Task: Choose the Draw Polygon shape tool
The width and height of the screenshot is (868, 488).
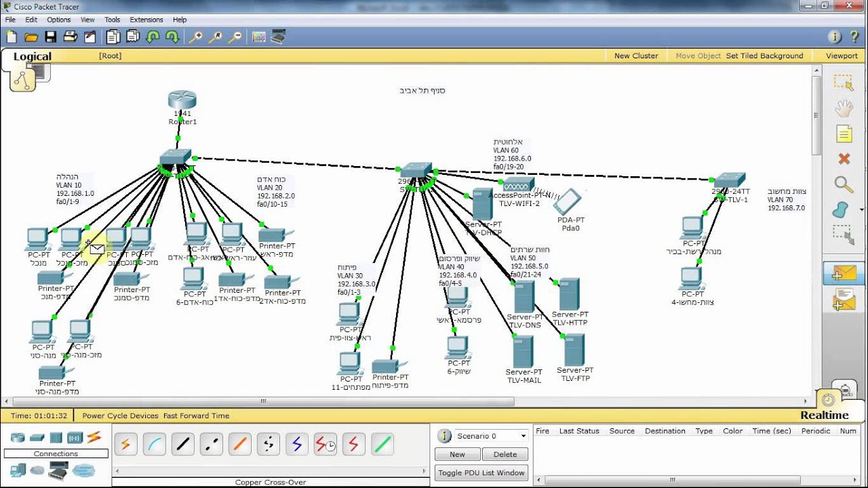Action: tap(842, 209)
